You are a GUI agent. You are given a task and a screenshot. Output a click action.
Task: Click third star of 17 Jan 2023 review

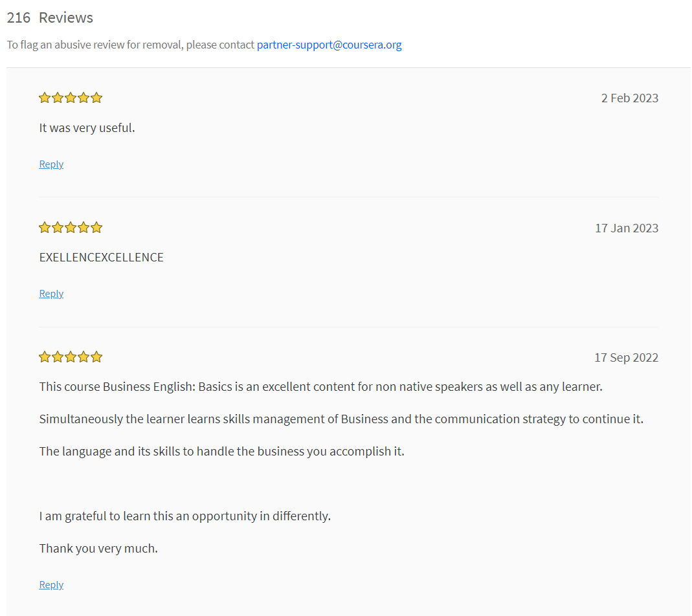coord(71,228)
